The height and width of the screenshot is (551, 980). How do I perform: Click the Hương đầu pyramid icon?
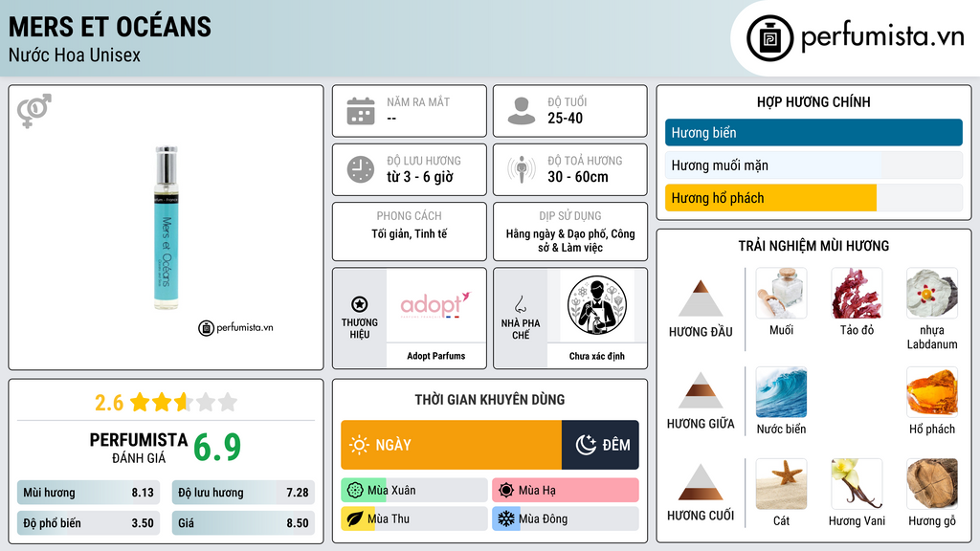pyautogui.click(x=701, y=298)
